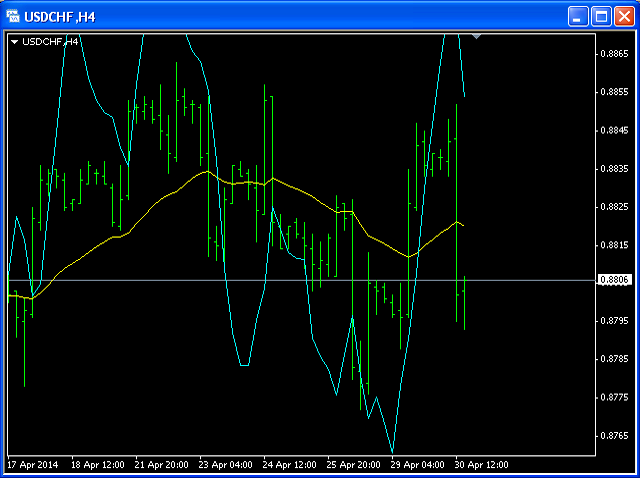This screenshot has height=480, width=640.
Task: Expand the USDCHF,H4 chart label arrow
Action: (x=15, y=42)
